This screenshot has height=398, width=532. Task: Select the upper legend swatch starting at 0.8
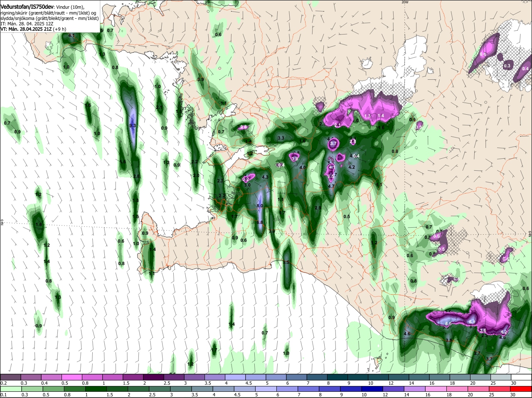coord(92,377)
